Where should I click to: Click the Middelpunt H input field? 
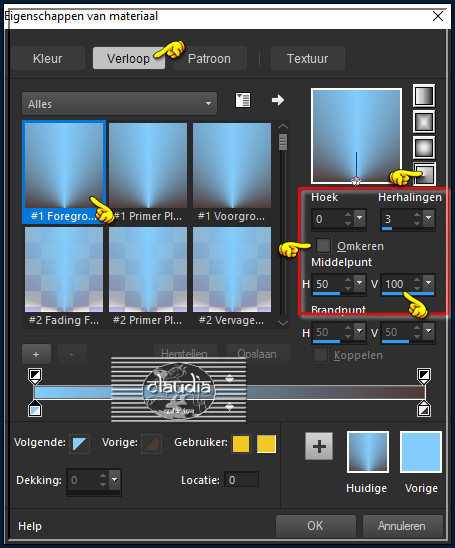tap(327, 284)
